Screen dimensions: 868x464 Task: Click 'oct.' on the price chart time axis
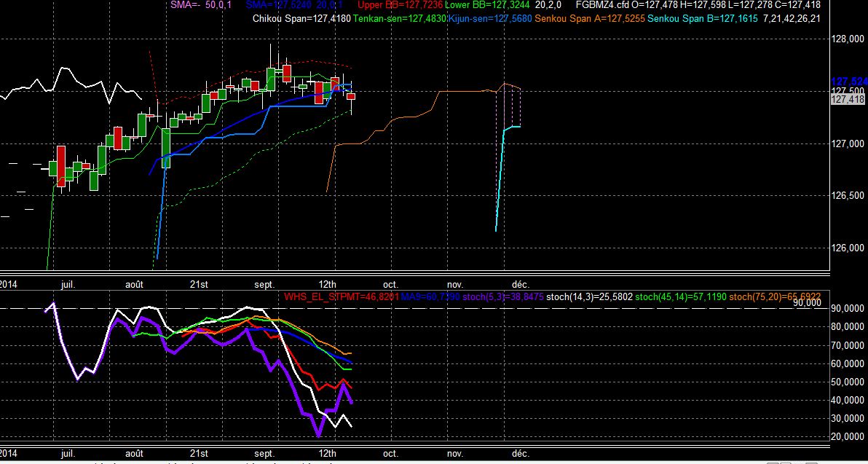tap(390, 285)
